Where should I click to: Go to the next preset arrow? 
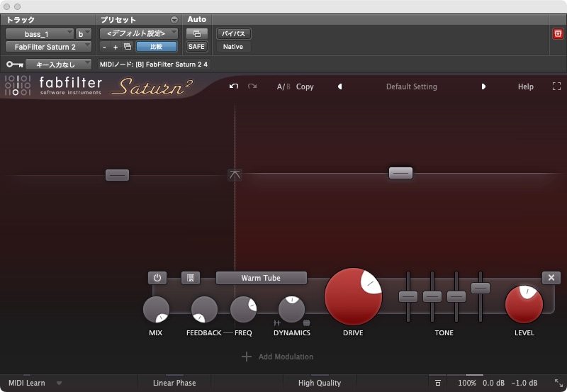483,86
